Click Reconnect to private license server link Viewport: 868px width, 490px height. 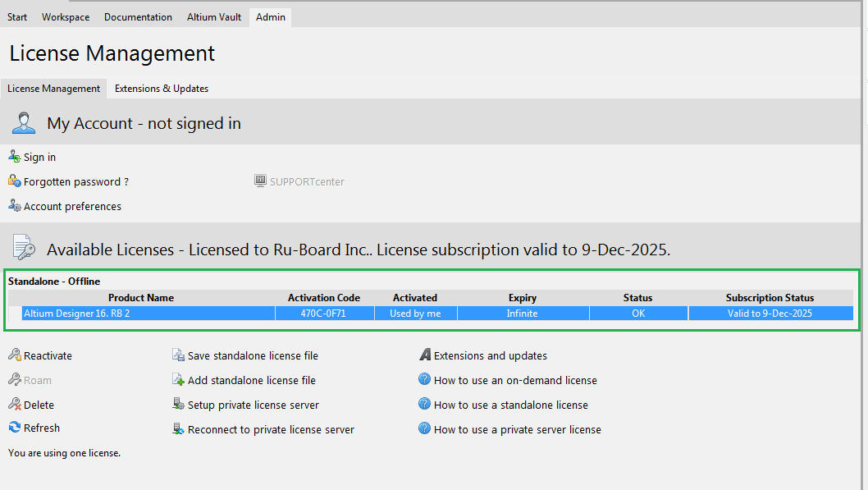tap(271, 429)
